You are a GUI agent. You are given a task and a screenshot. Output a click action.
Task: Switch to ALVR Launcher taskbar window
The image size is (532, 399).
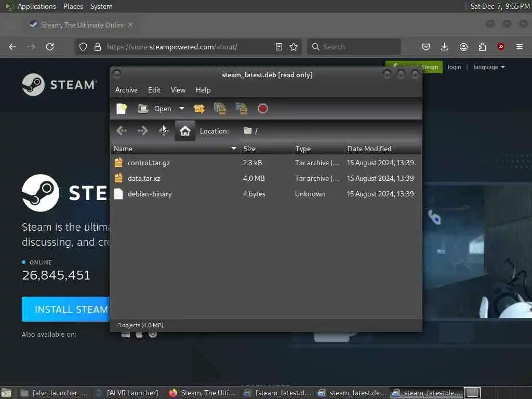128,393
